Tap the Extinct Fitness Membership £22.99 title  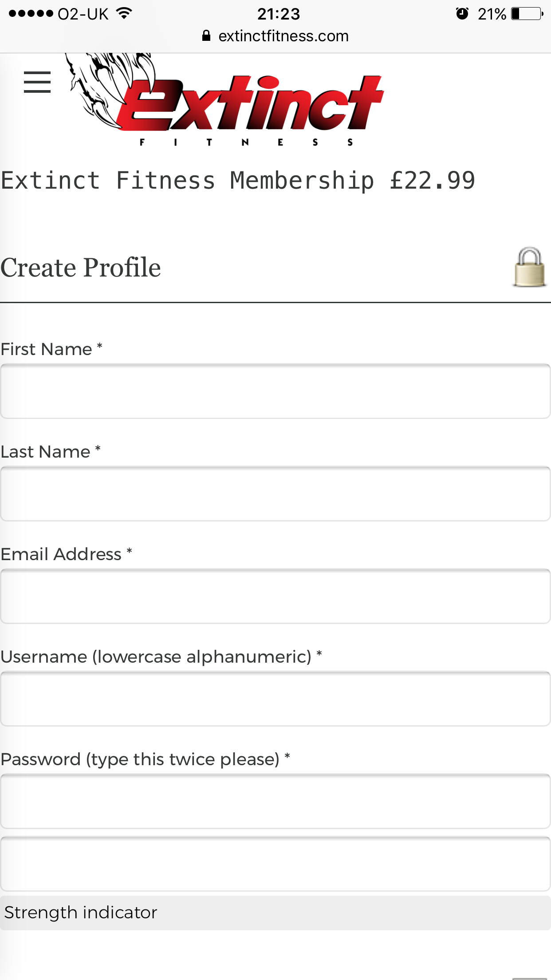pos(238,181)
